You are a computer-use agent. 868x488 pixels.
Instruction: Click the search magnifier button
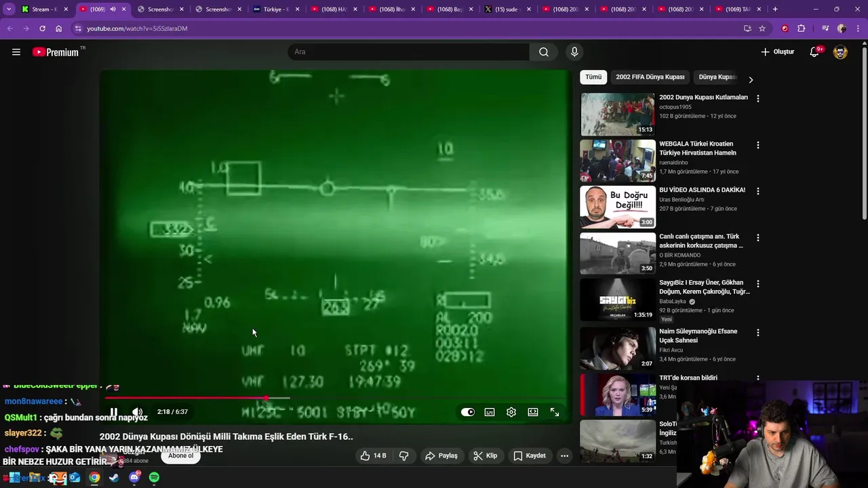coord(544,52)
